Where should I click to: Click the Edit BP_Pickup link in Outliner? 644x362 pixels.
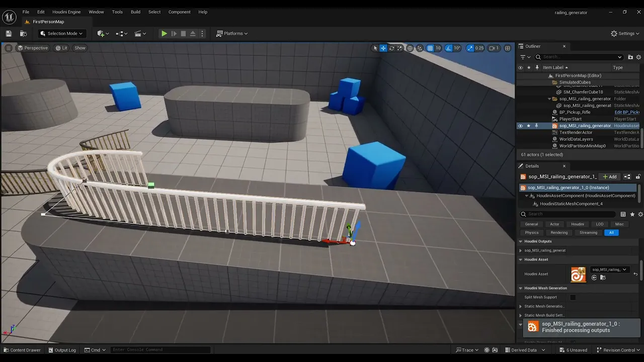(627, 112)
